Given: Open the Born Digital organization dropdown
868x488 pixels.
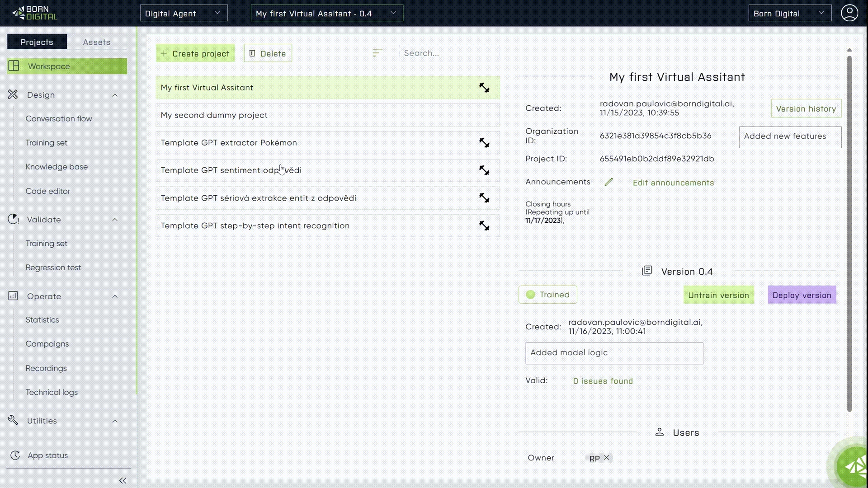Looking at the screenshot, I should click(789, 14).
